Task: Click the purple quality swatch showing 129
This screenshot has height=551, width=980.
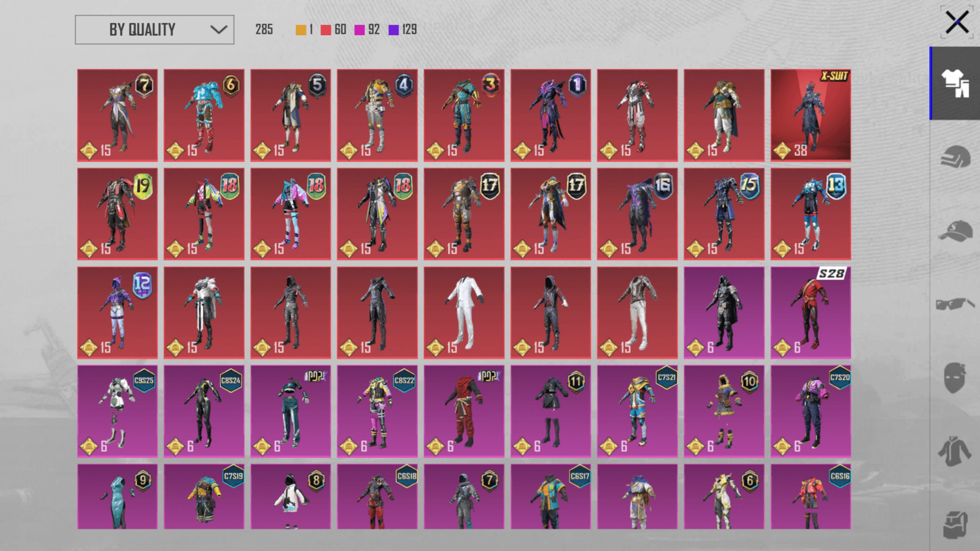Action: pos(394,30)
